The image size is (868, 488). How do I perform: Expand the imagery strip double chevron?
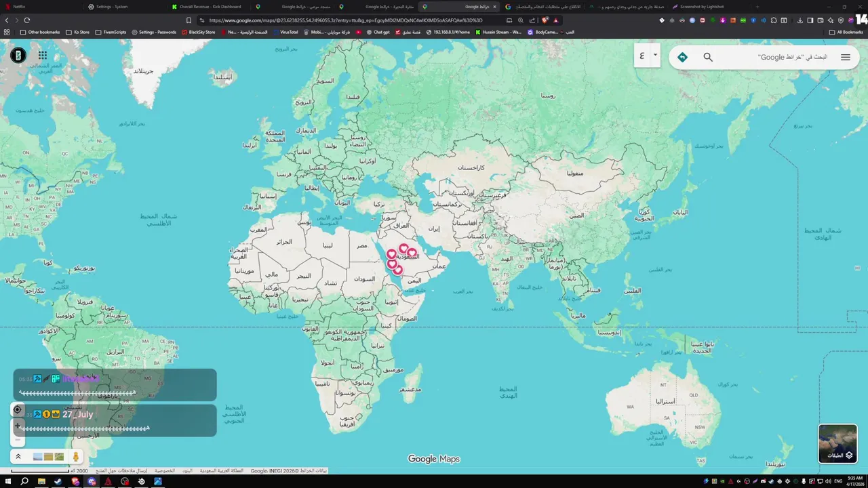point(18,457)
